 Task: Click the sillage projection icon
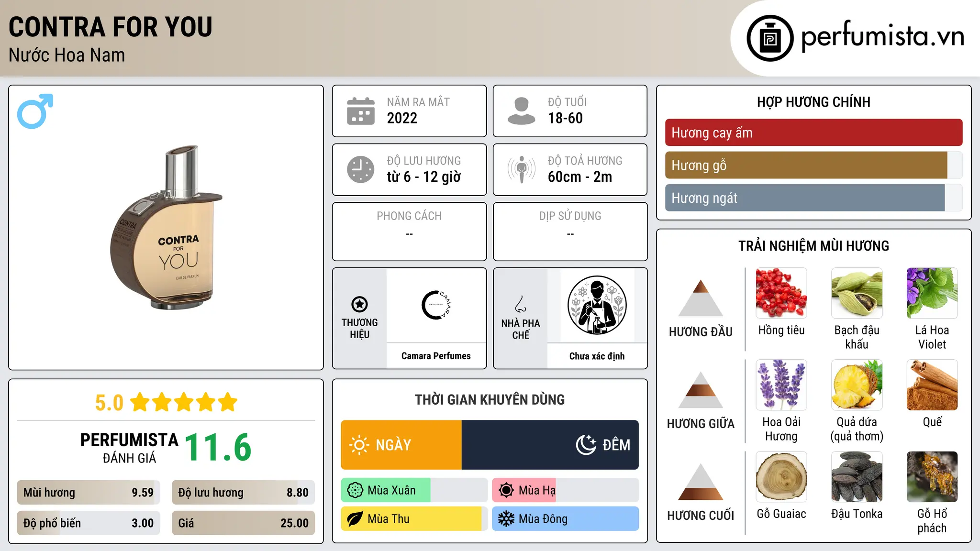click(522, 169)
